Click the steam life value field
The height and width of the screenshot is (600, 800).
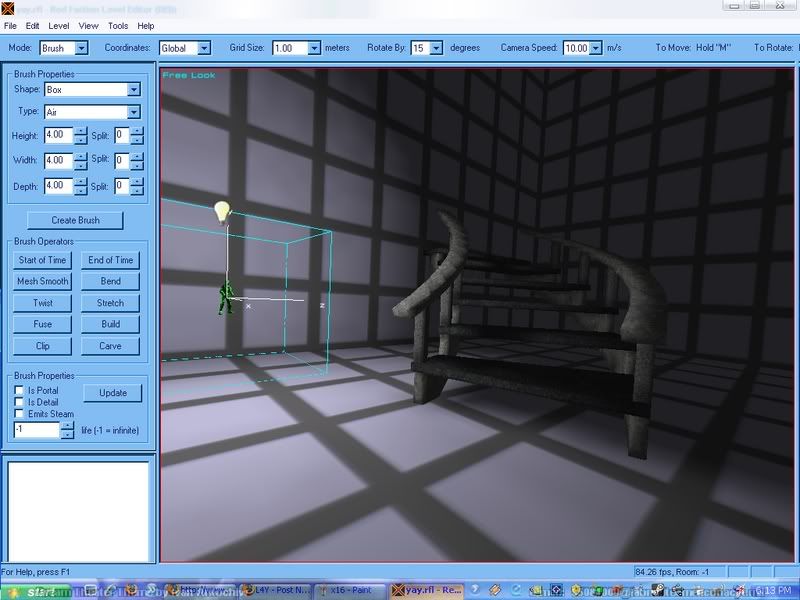click(x=37, y=430)
